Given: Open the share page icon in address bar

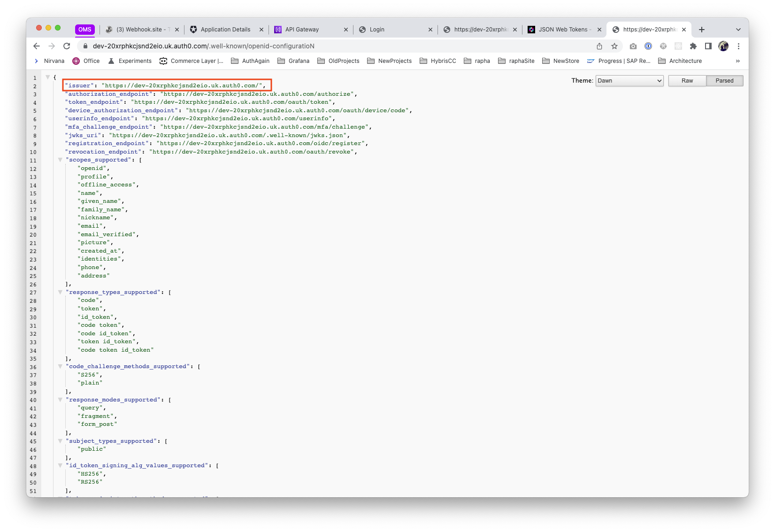Looking at the screenshot, I should 599,46.
